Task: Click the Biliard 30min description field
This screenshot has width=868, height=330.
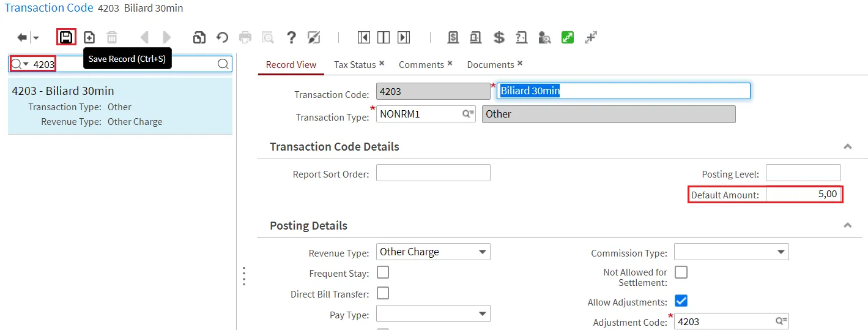Action: click(623, 91)
